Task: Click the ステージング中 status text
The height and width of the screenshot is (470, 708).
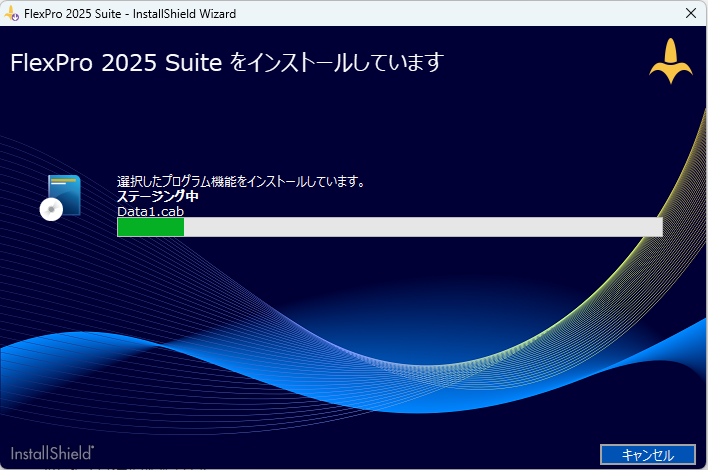Action: [x=158, y=196]
